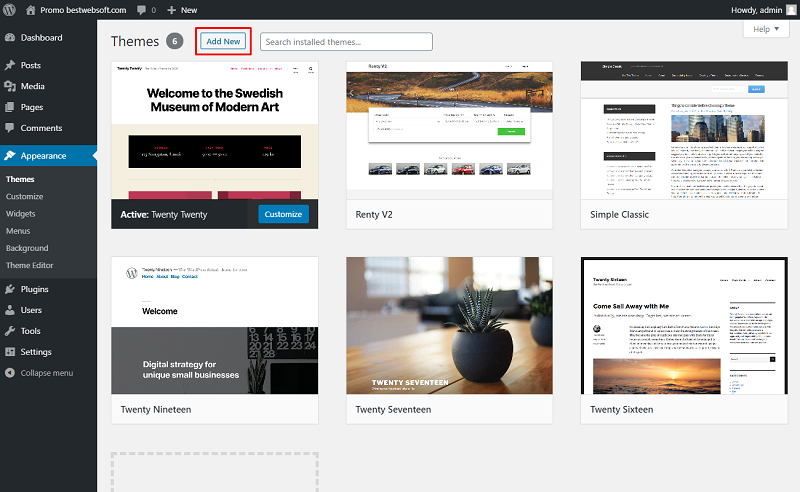Click the Collapse menu label

pos(47,373)
